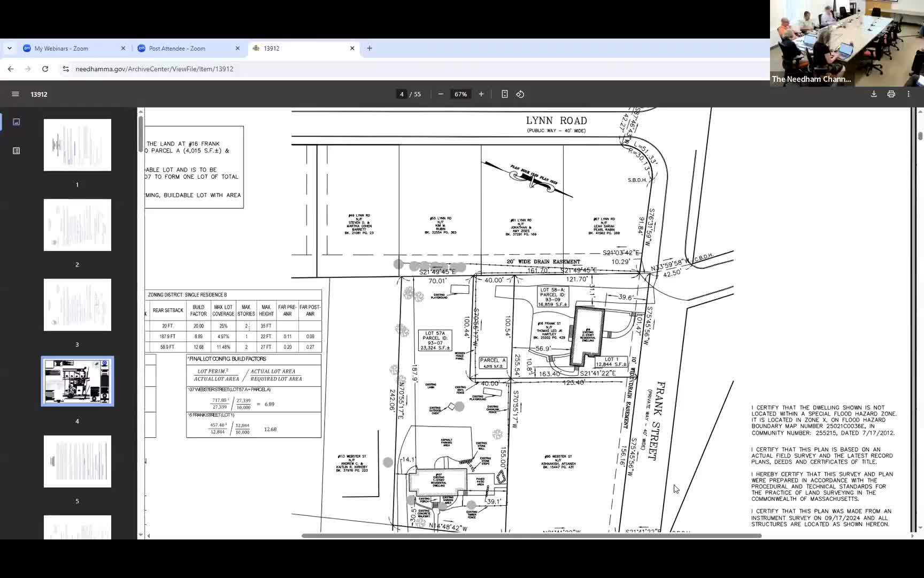Close the My Webinars - Zoom tab
This screenshot has width=924, height=578.
pyautogui.click(x=123, y=48)
